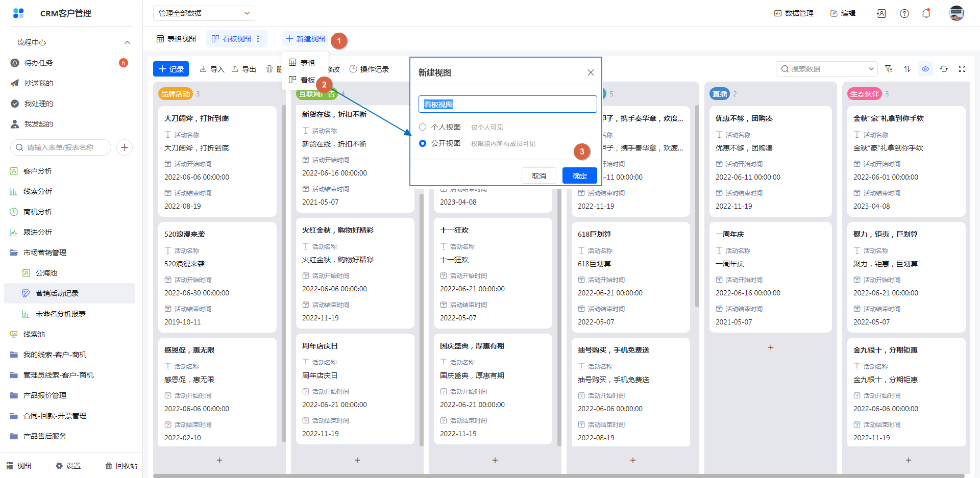980x478 pixels.
Task: Open the 管理全部数据 dropdown
Action: 204,13
